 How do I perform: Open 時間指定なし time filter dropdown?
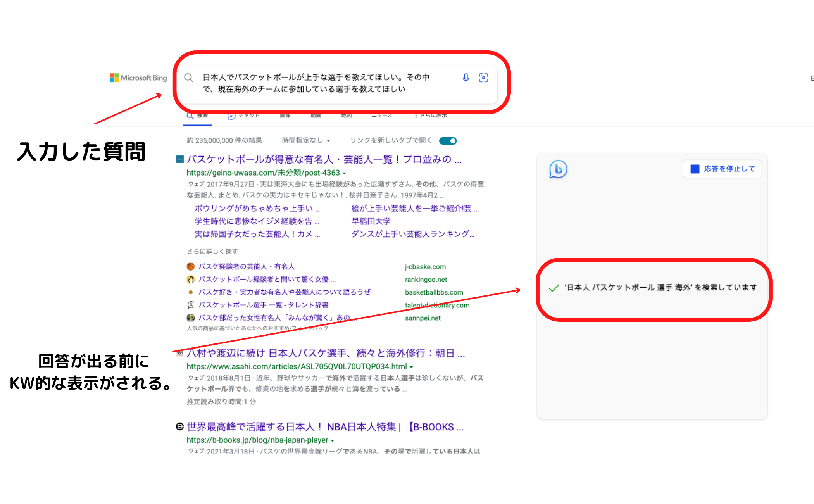pos(306,141)
